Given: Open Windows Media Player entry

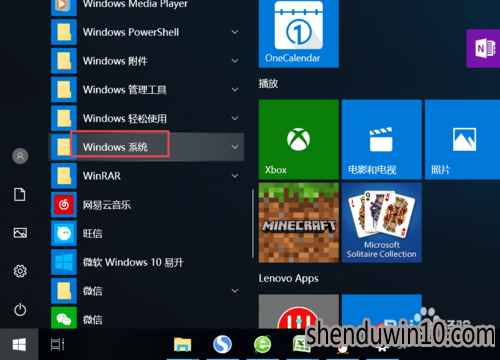Looking at the screenshot, I should coord(147,7).
